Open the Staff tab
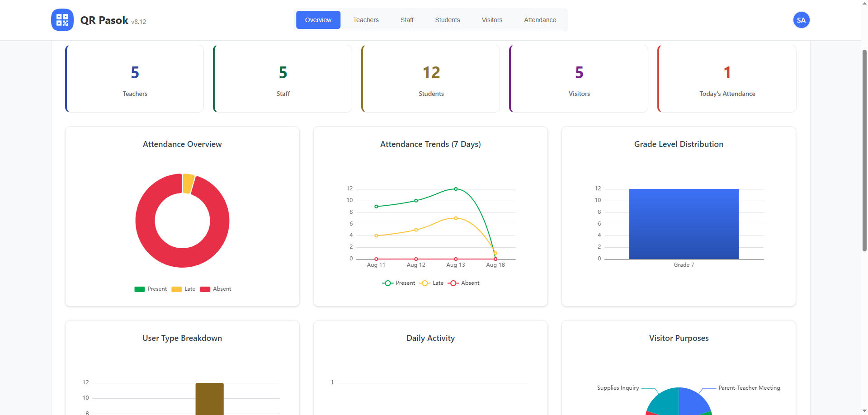The width and height of the screenshot is (868, 415). [x=406, y=20]
